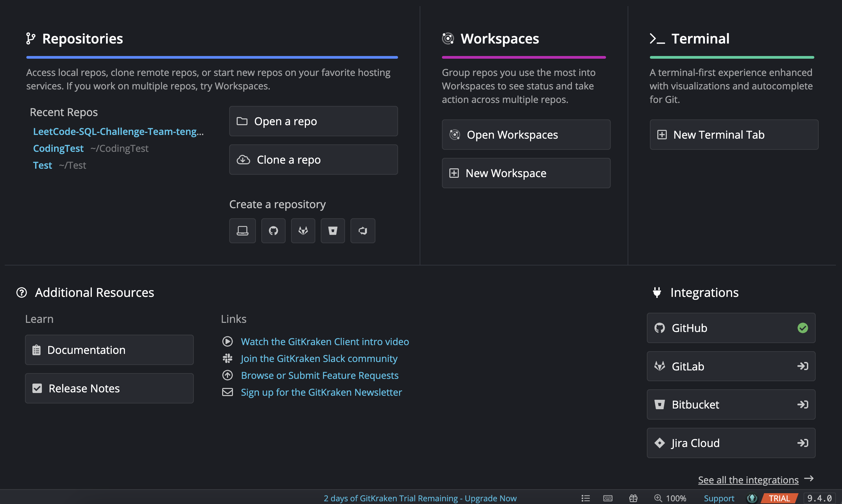
Task: Create a repository on GitLab icon
Action: (x=303, y=231)
